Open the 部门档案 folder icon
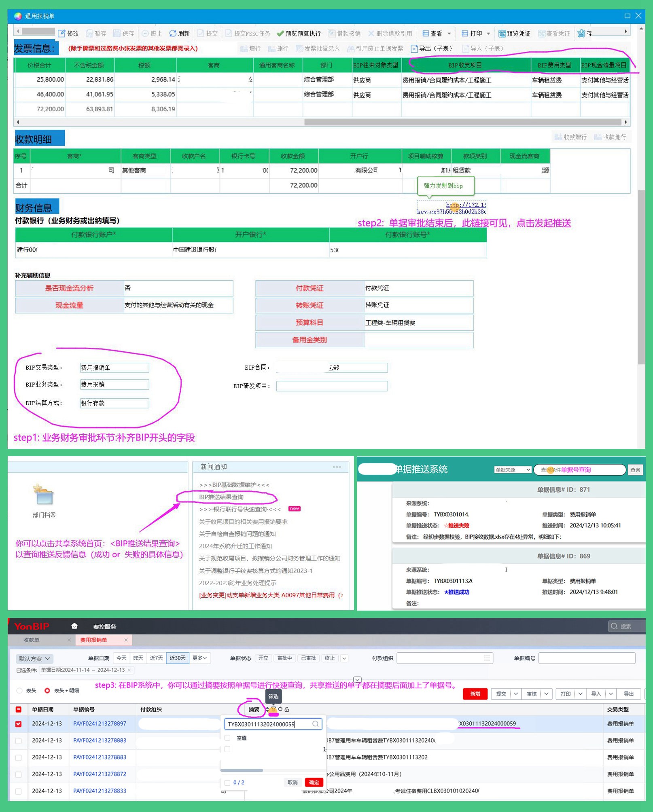Image resolution: width=653 pixels, height=812 pixels. pos(44,495)
